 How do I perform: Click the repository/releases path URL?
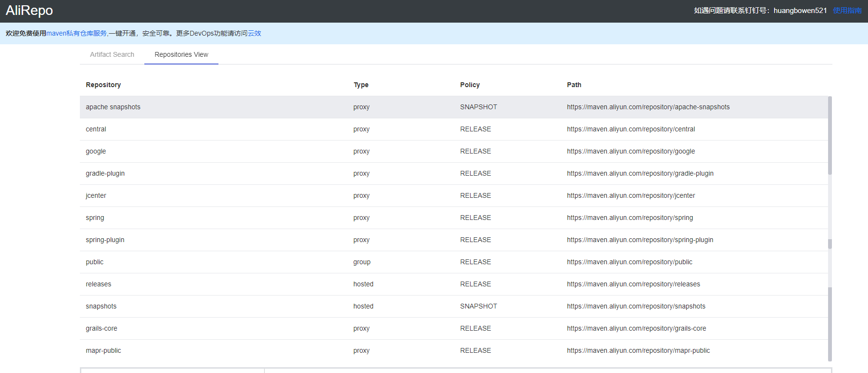pyautogui.click(x=633, y=284)
